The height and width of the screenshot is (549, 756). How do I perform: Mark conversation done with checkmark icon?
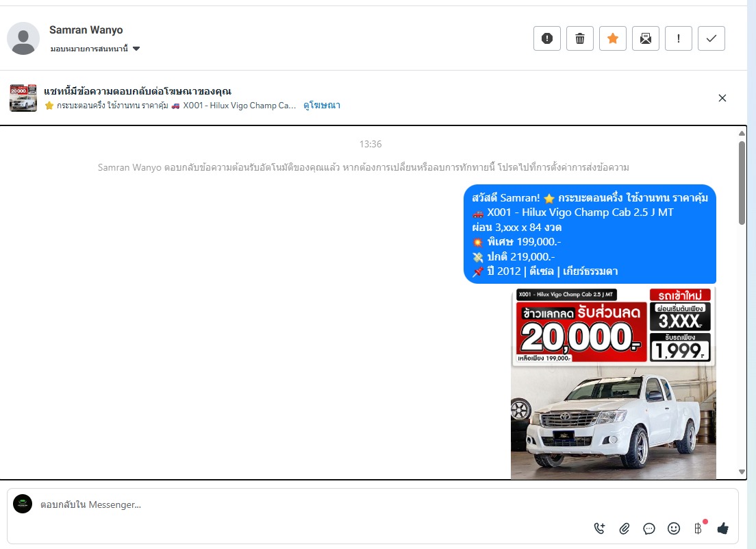pos(711,38)
